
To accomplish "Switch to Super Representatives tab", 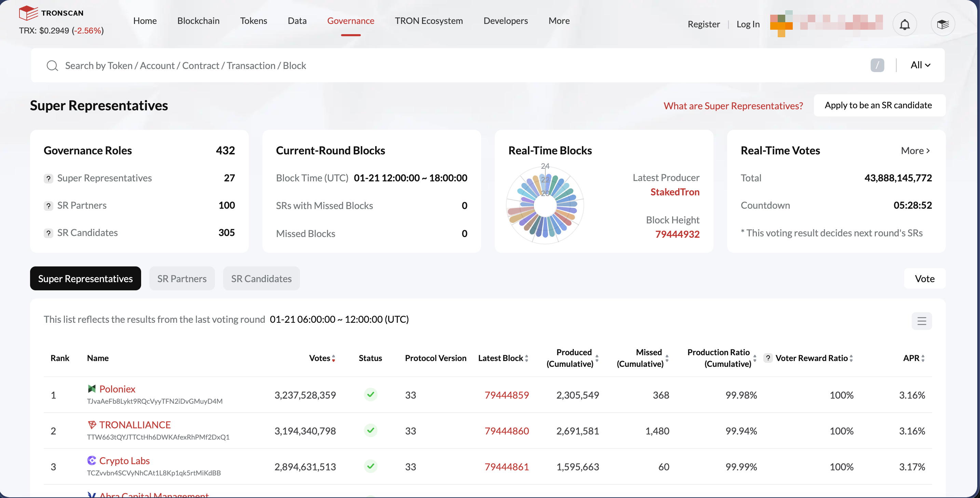I will 86,278.
